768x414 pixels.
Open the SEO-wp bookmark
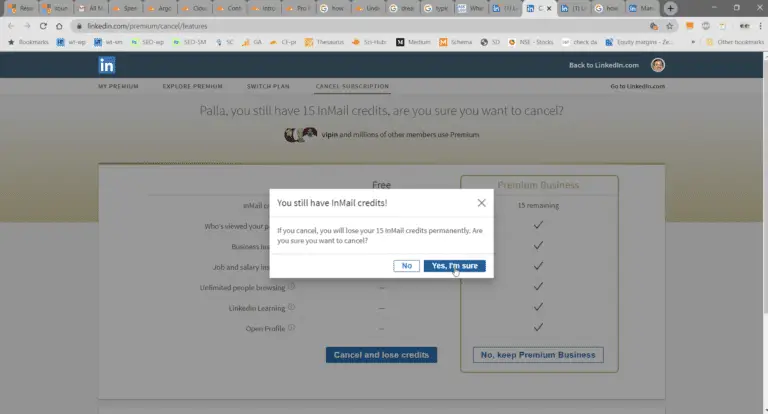coord(147,42)
